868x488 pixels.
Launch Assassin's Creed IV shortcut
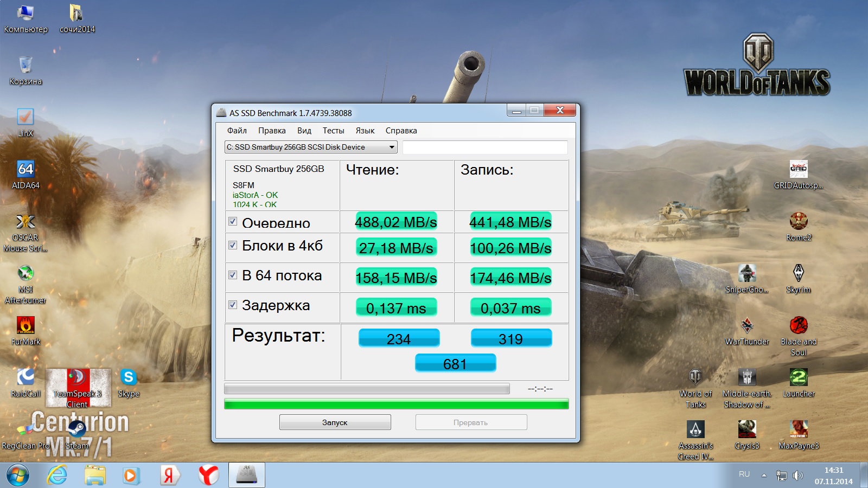[695, 441]
